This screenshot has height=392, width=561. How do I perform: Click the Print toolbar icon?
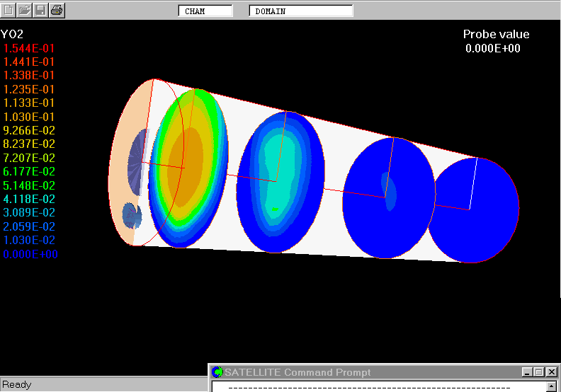57,10
